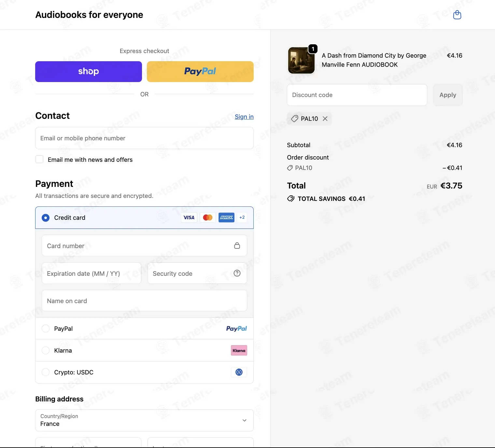Click the Order discount −€0.41 value

coord(452,168)
